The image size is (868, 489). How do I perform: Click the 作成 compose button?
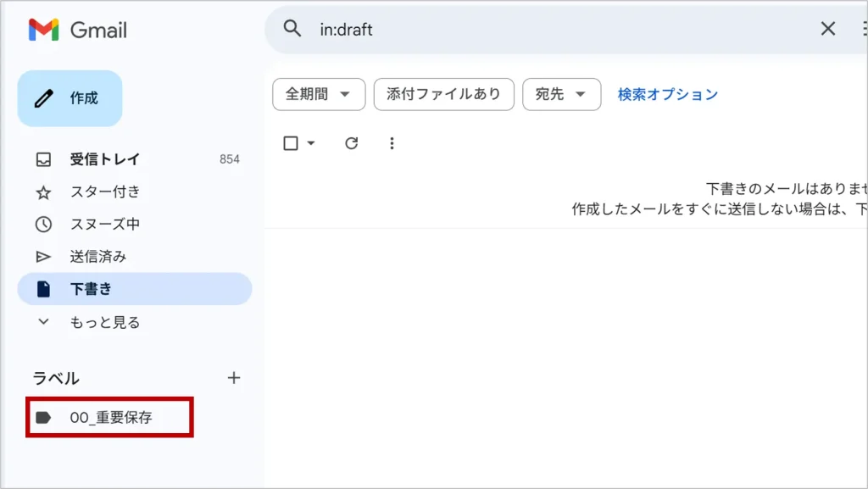(x=70, y=98)
